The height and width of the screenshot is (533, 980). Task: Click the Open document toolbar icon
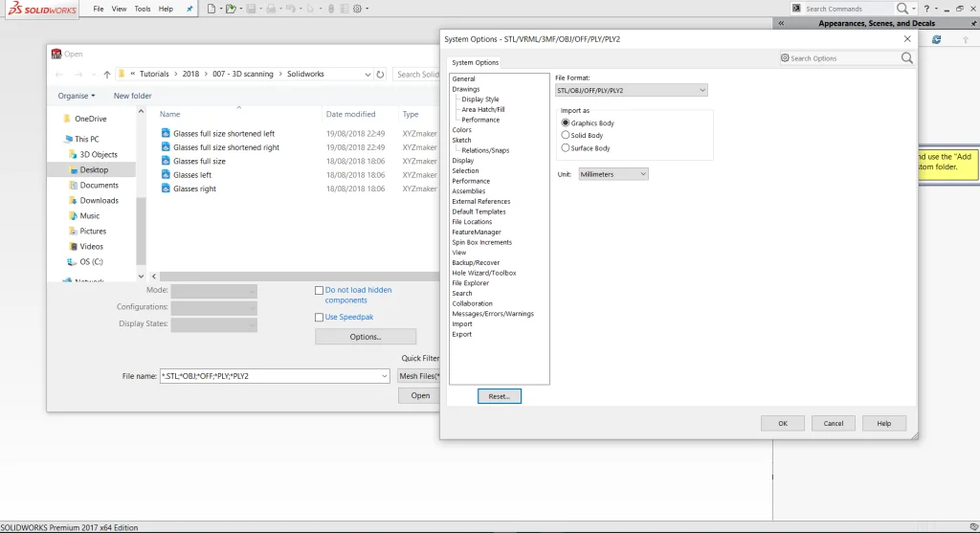[x=231, y=9]
